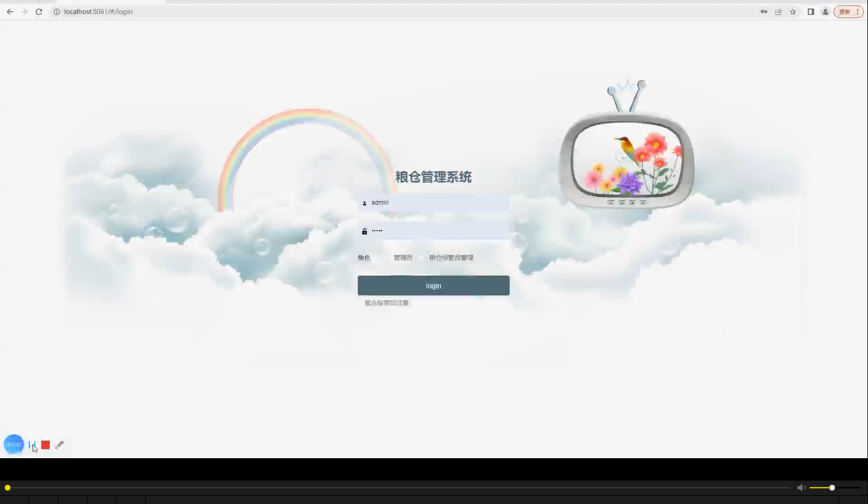This screenshot has height=504, width=868.
Task: Open the password manager key icon
Action: [x=764, y=11]
